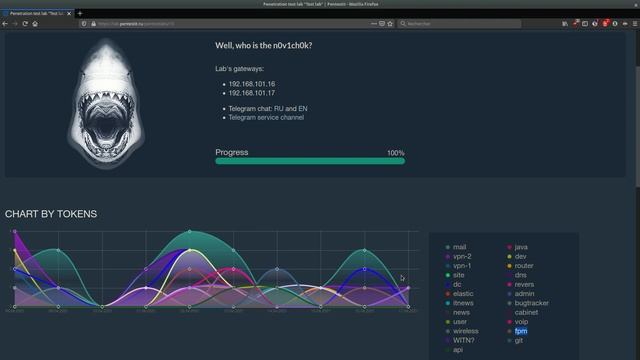Image resolution: width=640 pixels, height=360 pixels.
Task: Select the bugtracker legend label
Action: (531, 303)
